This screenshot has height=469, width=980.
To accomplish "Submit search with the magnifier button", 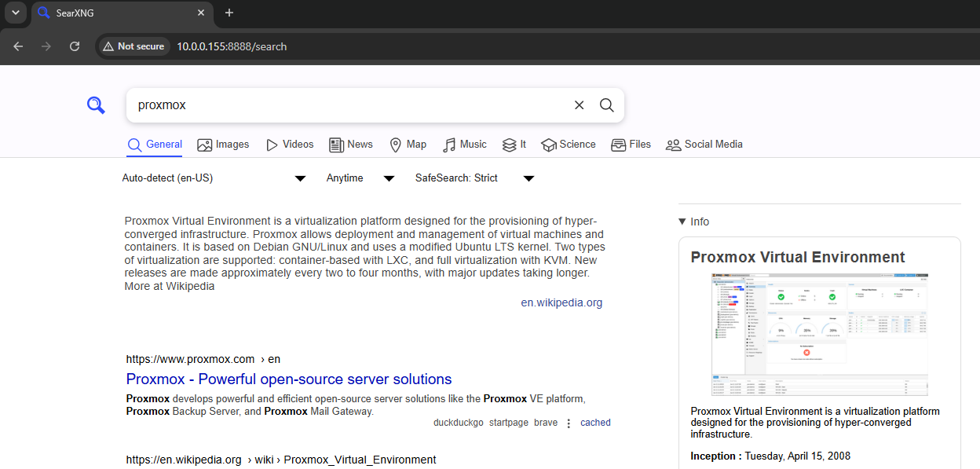I will pyautogui.click(x=606, y=105).
